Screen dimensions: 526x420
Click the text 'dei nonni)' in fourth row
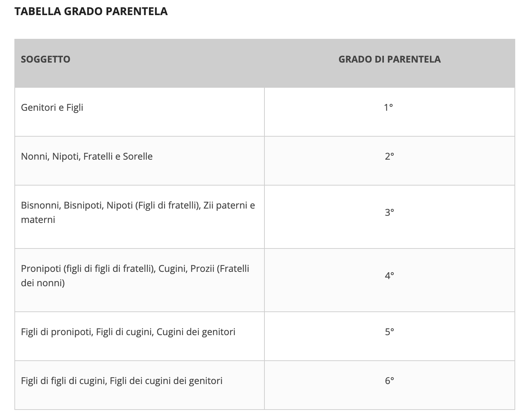click(43, 283)
